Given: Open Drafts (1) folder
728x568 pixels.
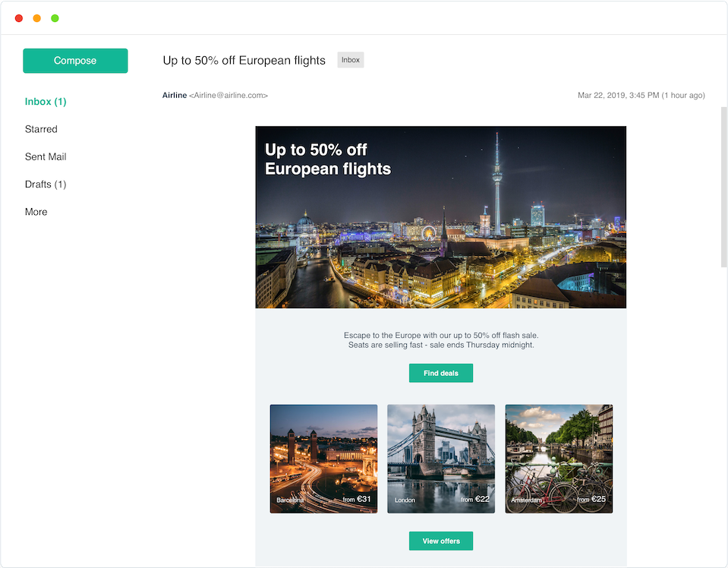Looking at the screenshot, I should point(46,185).
